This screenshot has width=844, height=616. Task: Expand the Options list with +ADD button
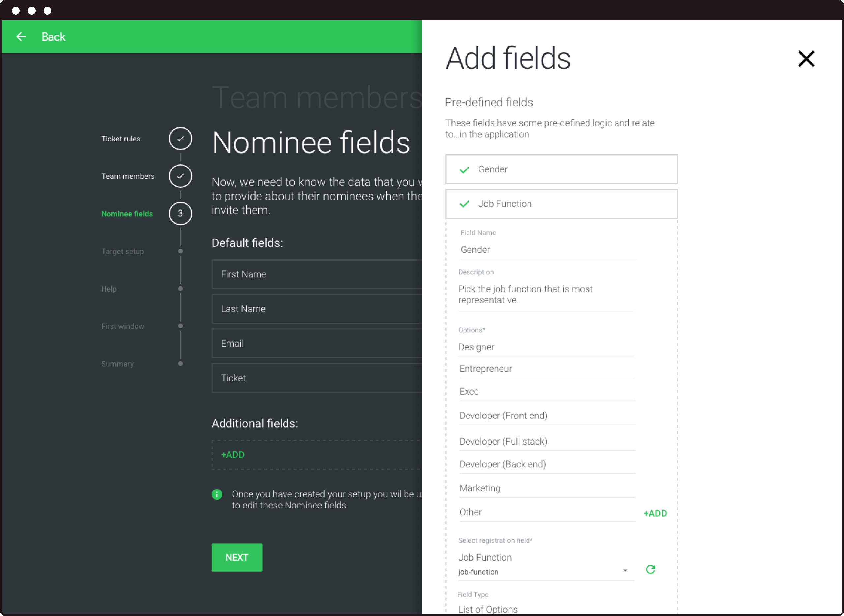[655, 512]
